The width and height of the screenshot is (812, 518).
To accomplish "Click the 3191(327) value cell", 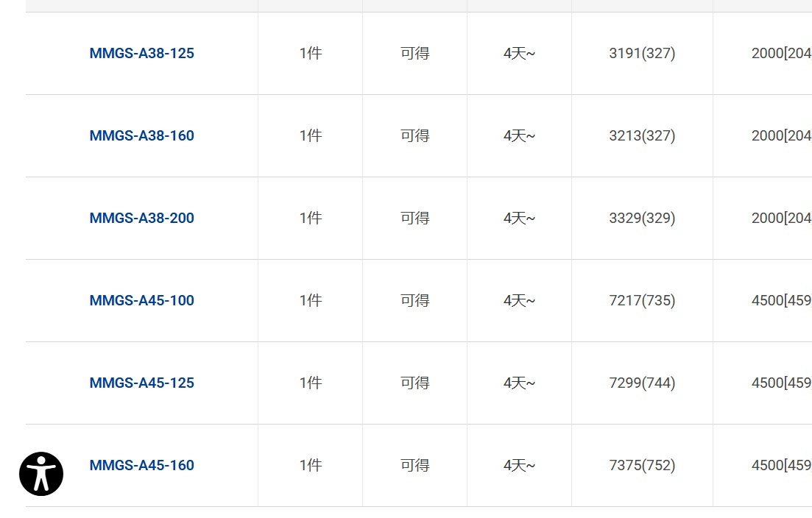I will point(642,53).
